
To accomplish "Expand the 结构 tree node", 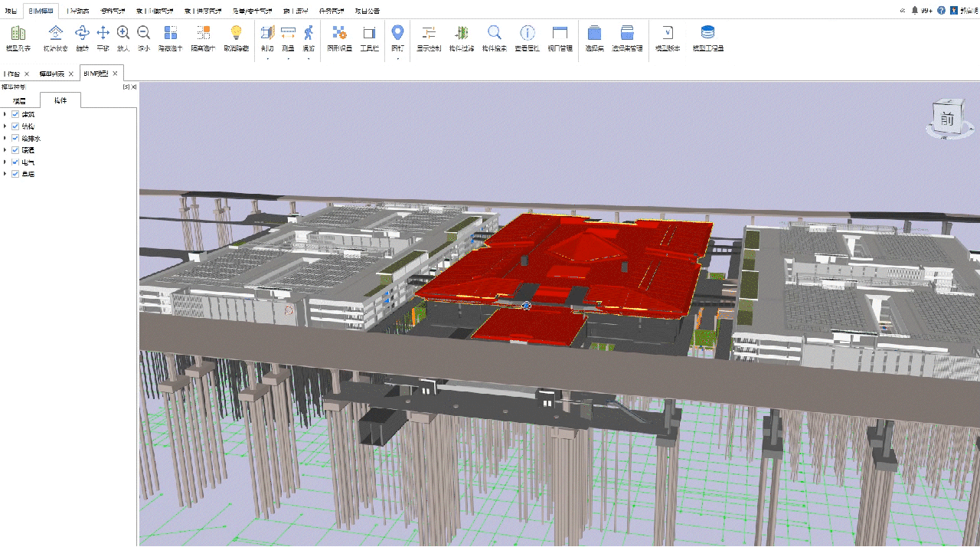I will coord(5,126).
